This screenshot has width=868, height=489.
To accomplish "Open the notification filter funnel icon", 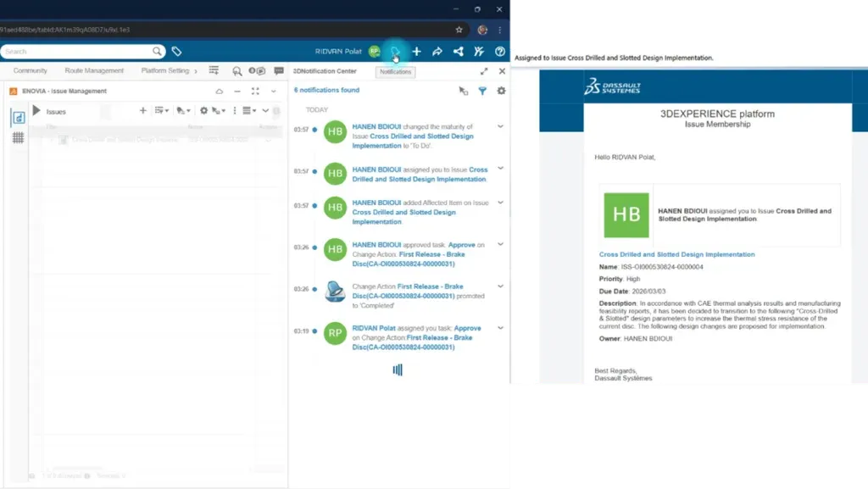I will 482,91.
